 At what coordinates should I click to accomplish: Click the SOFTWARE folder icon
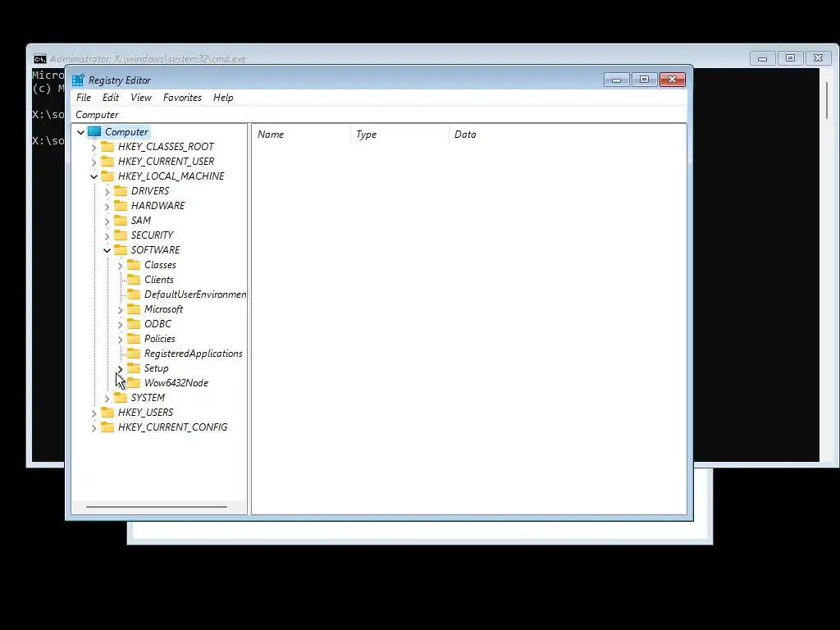tap(121, 250)
